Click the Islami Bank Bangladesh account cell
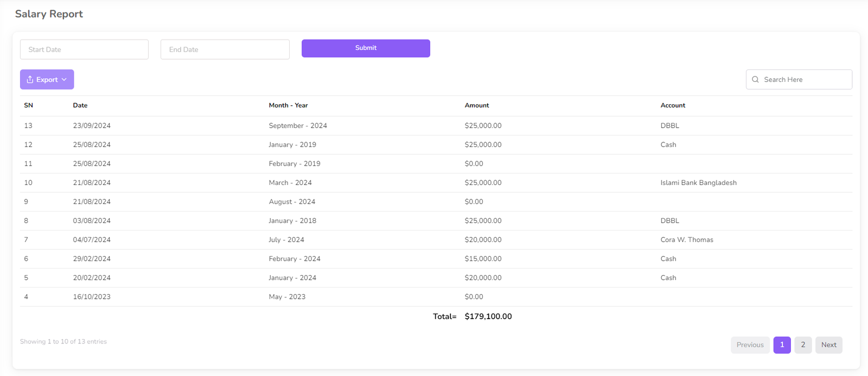This screenshot has width=868, height=376. [x=698, y=182]
